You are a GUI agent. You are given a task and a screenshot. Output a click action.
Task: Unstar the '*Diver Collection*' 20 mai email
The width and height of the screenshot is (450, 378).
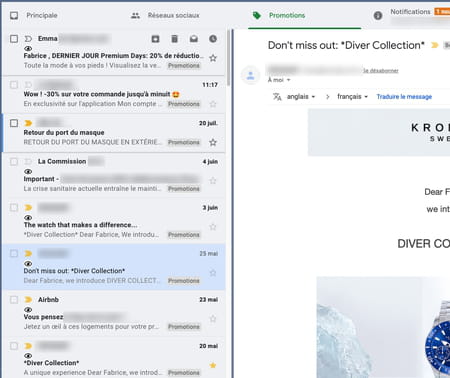click(213, 365)
